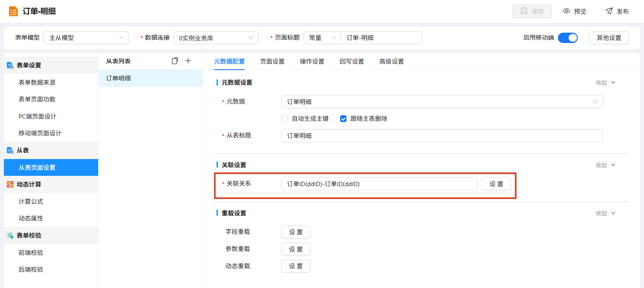Open the 元数据 dropdown showing 订单明细
This screenshot has width=644, height=288.
pos(442,102)
